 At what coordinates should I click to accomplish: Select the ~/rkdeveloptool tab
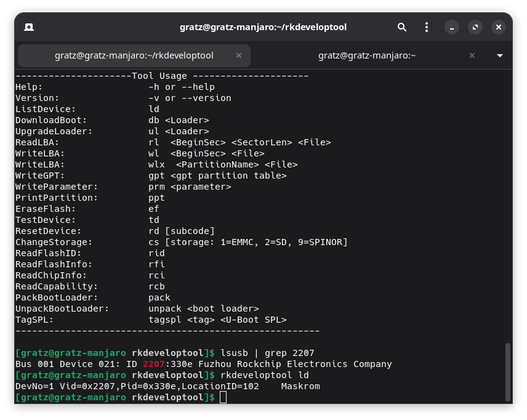coord(134,55)
